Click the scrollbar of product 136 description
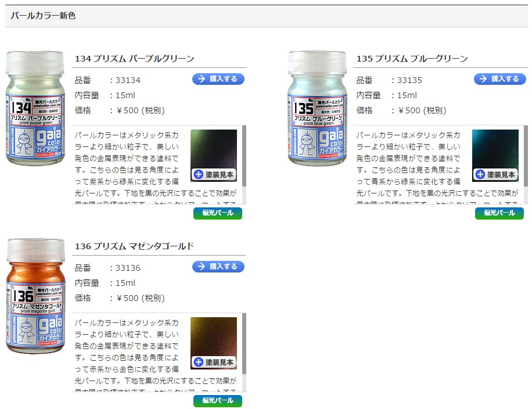This screenshot has height=409, width=532. 244,344
